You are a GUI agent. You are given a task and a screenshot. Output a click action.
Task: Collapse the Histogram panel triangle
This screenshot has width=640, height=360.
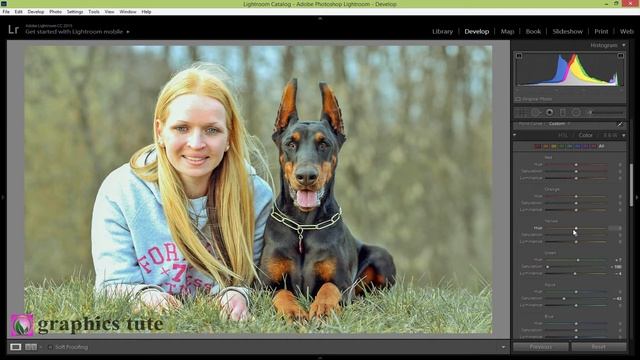tap(624, 45)
